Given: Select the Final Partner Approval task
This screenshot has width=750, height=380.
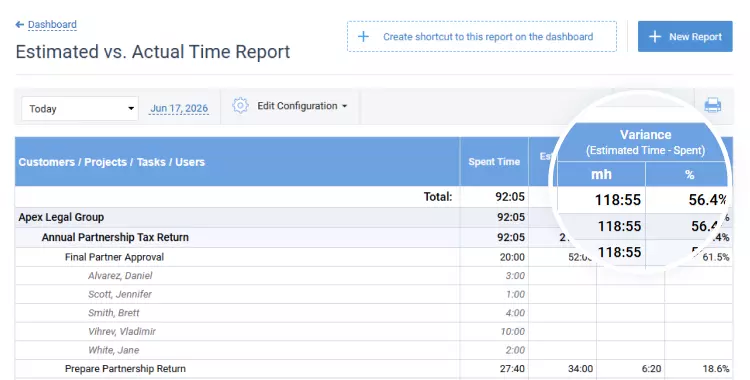Looking at the screenshot, I should 114,257.
